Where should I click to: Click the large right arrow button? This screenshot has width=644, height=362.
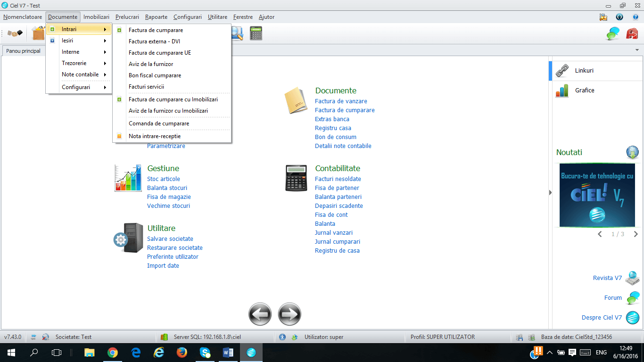[289, 314]
